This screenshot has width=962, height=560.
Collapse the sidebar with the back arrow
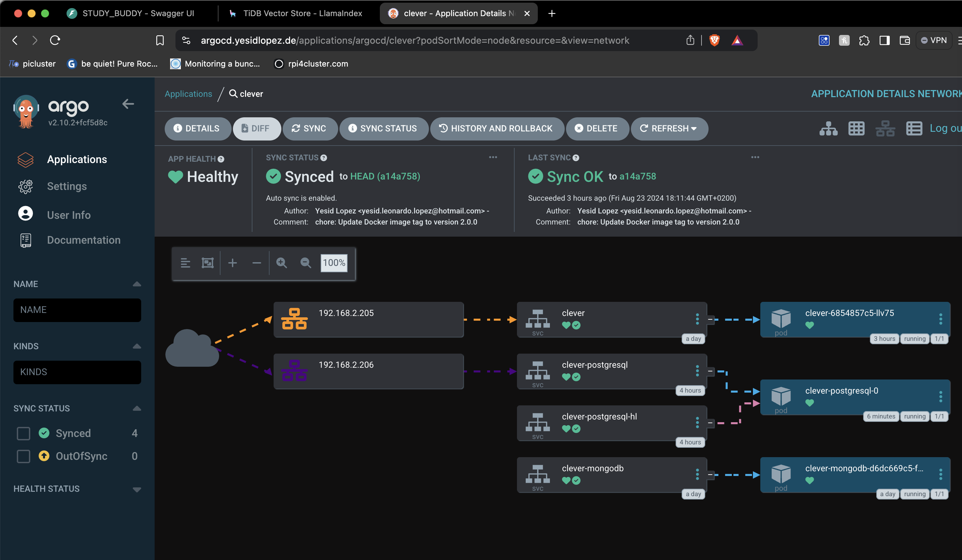click(x=128, y=104)
